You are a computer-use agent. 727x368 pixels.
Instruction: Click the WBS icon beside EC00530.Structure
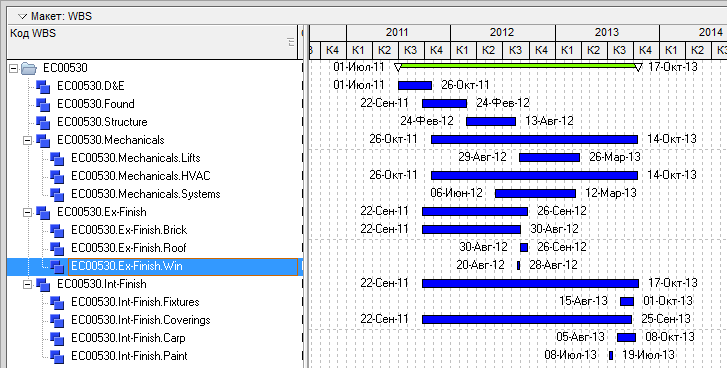point(43,123)
